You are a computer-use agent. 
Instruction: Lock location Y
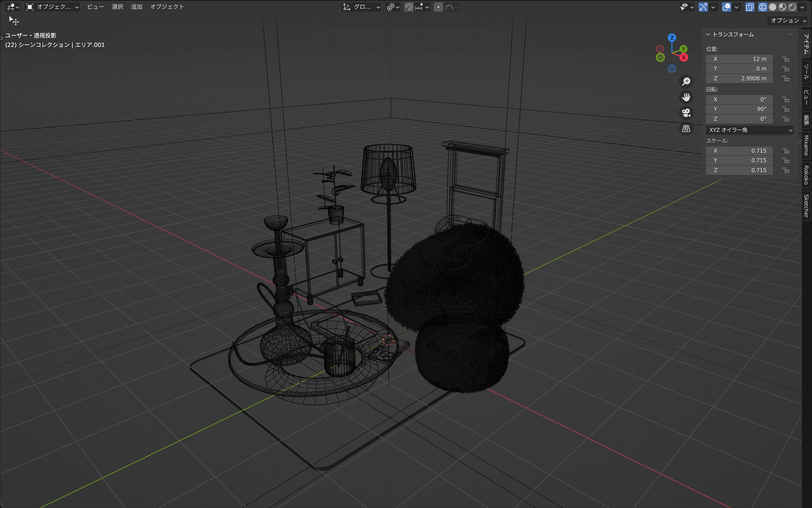pos(786,68)
